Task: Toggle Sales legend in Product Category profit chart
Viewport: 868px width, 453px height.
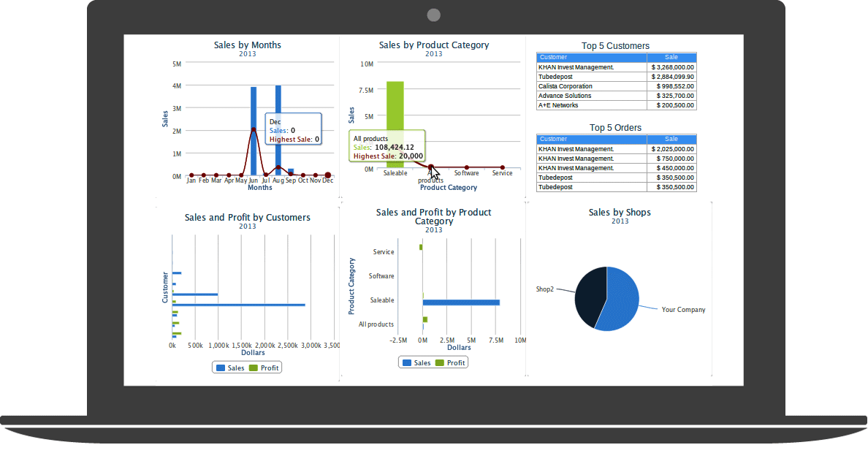Action: pyautogui.click(x=416, y=362)
